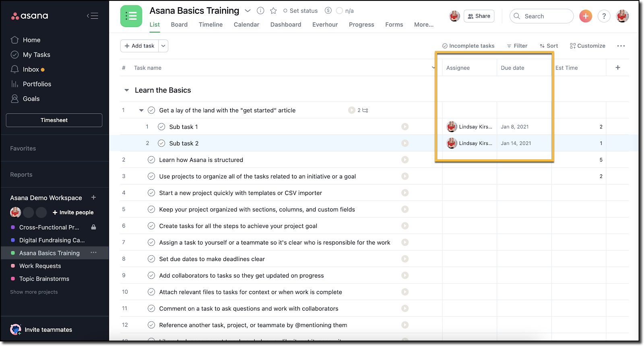Open project title dropdown chevron
The height and width of the screenshot is (346, 644).
point(248,11)
